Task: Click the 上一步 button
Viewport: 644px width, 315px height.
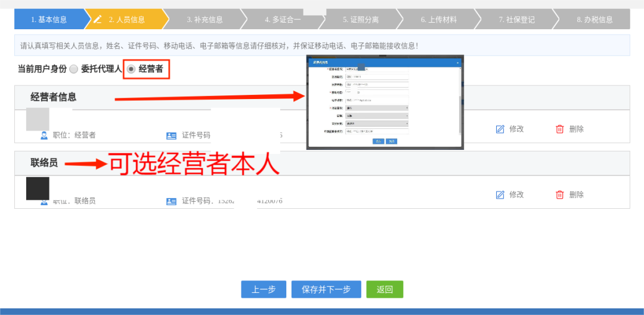Action: pyautogui.click(x=264, y=289)
